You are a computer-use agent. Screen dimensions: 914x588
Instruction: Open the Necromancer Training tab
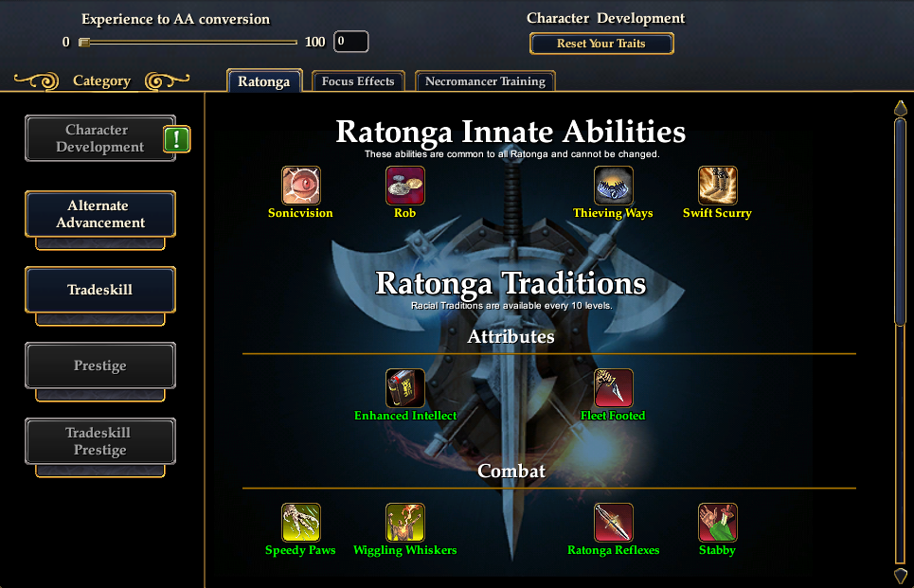point(485,81)
